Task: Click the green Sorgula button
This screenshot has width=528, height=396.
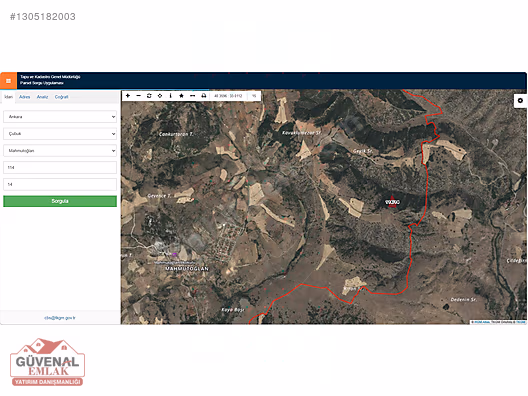Action: tap(60, 201)
